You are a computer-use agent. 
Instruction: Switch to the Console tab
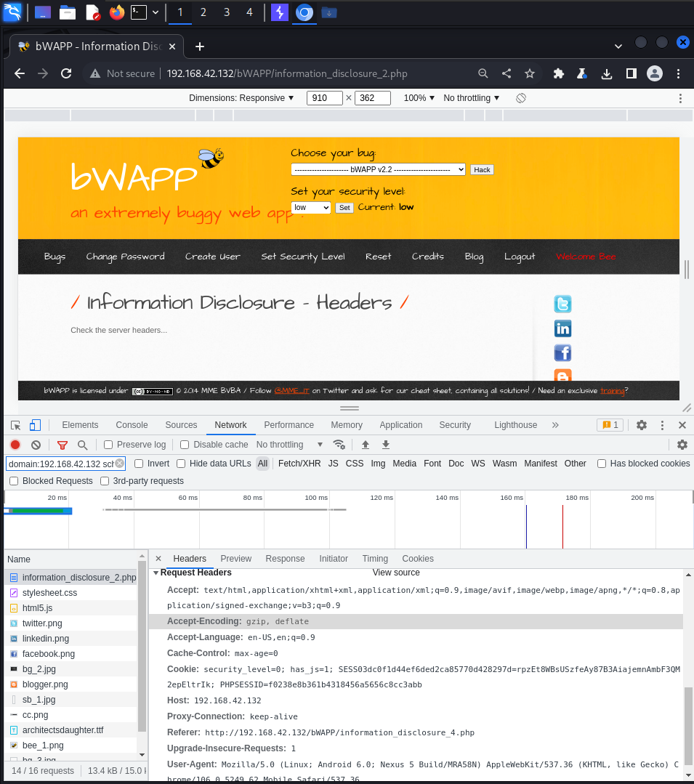tap(132, 425)
